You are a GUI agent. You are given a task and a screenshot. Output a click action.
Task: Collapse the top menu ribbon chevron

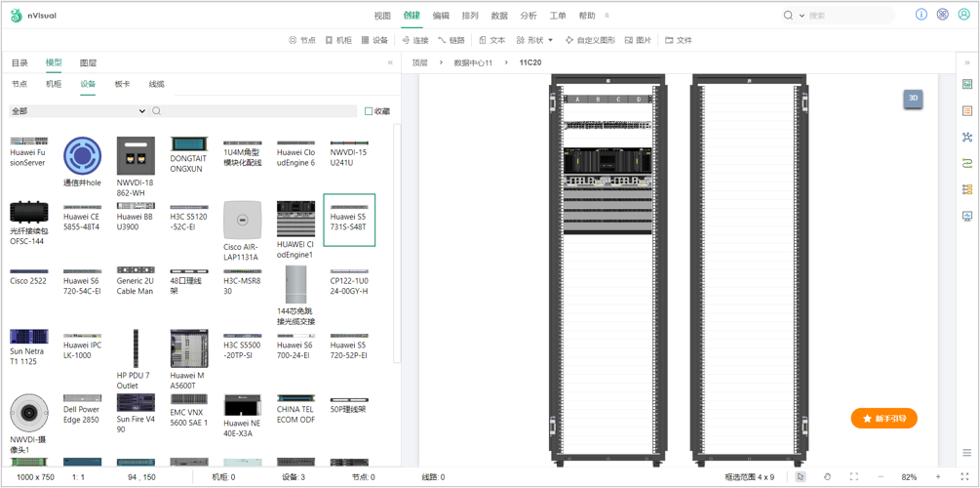pyautogui.click(x=607, y=16)
